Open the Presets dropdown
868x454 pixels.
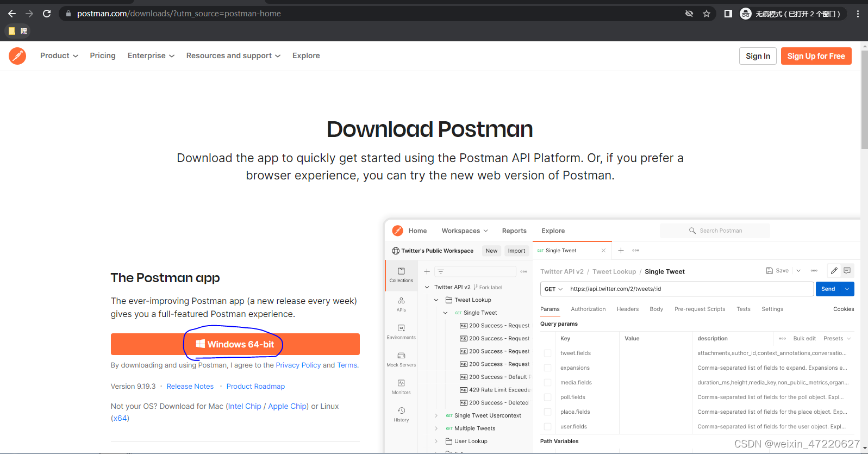837,338
